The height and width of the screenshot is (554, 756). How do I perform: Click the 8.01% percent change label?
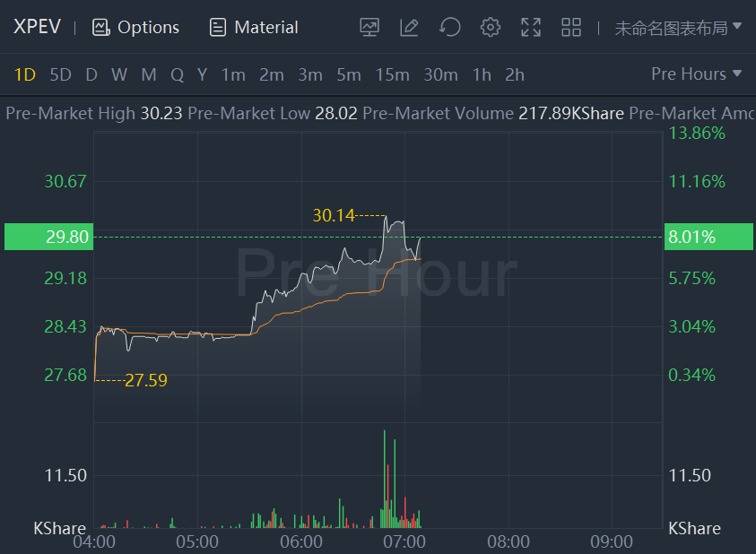click(691, 237)
